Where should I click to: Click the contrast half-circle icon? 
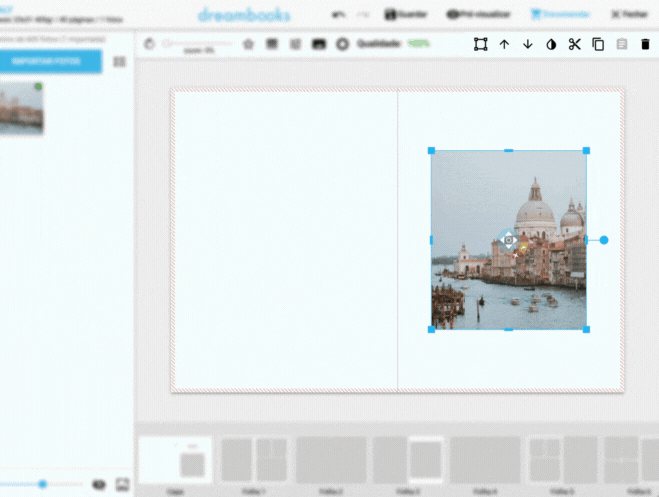tap(551, 44)
